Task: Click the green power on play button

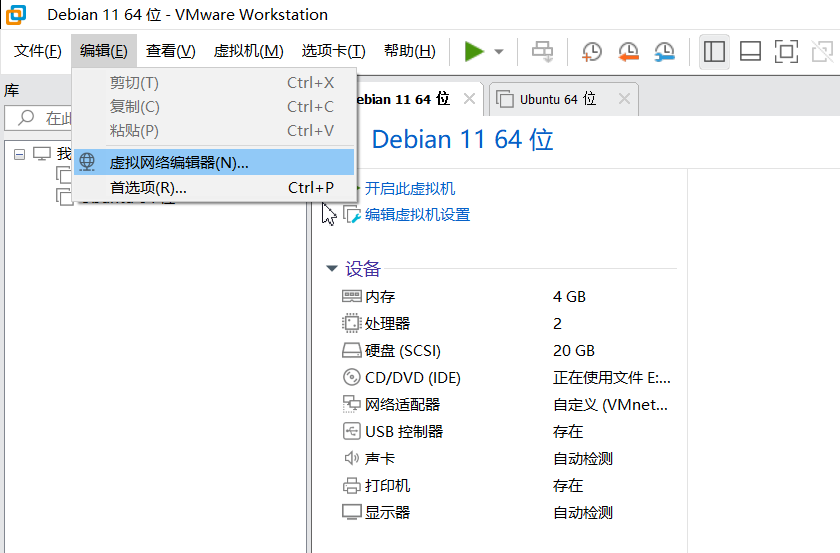Action: pos(474,51)
